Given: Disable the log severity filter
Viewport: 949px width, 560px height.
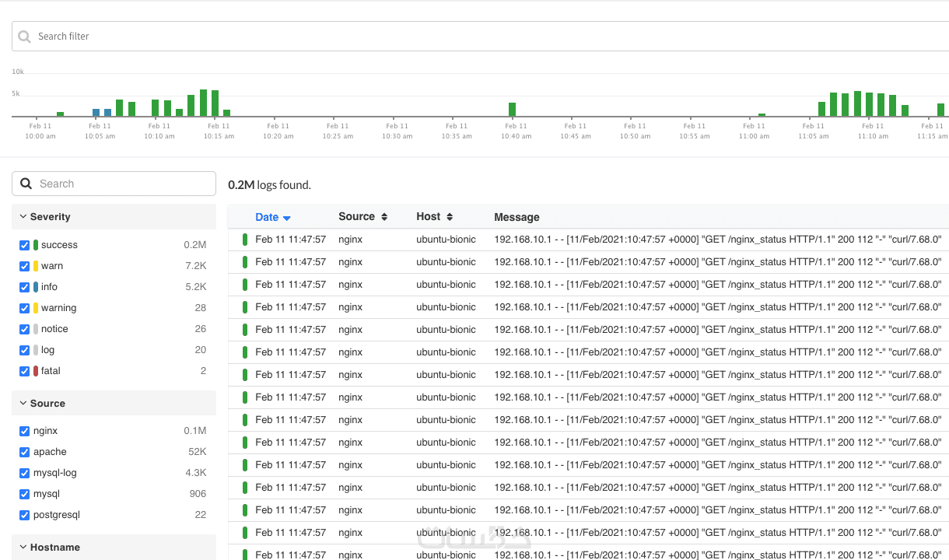Looking at the screenshot, I should click(24, 350).
